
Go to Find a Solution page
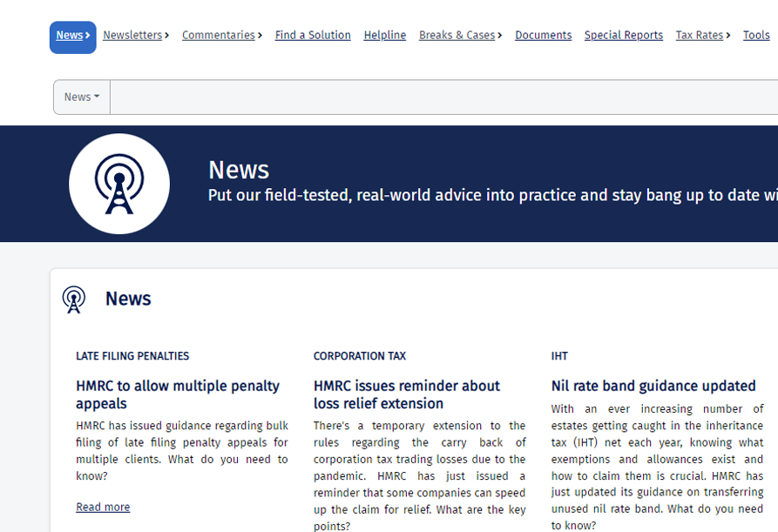tap(313, 36)
